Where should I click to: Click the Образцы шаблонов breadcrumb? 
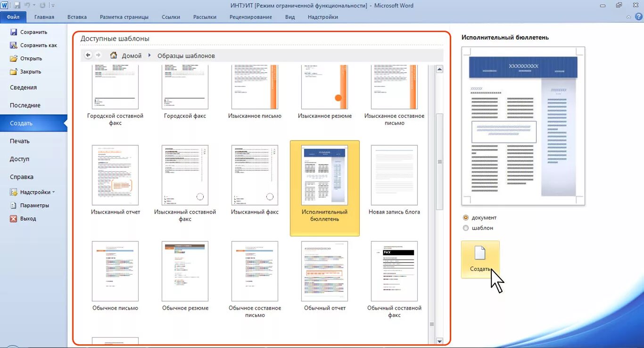(186, 56)
